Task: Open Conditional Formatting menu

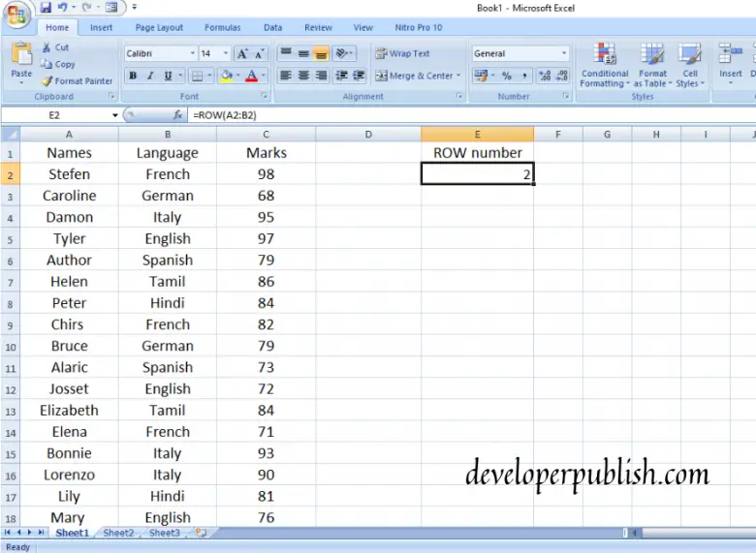Action: (x=605, y=65)
